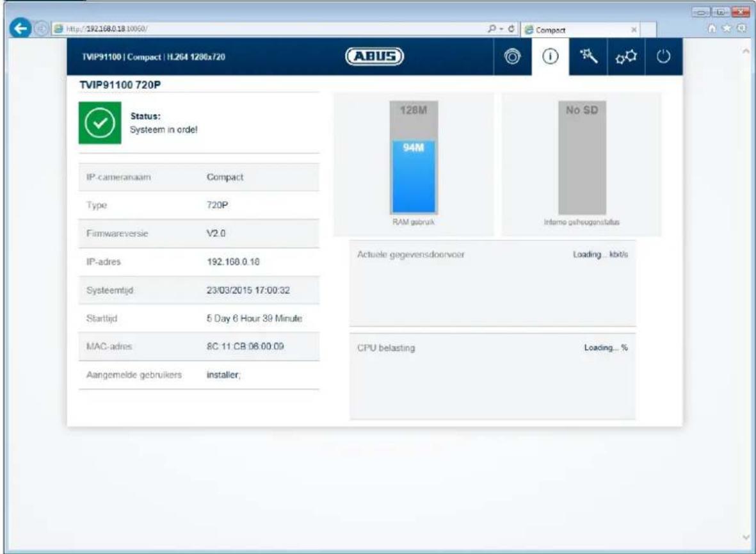Open the configuration gears icon
This screenshot has width=756, height=554.
click(x=626, y=57)
